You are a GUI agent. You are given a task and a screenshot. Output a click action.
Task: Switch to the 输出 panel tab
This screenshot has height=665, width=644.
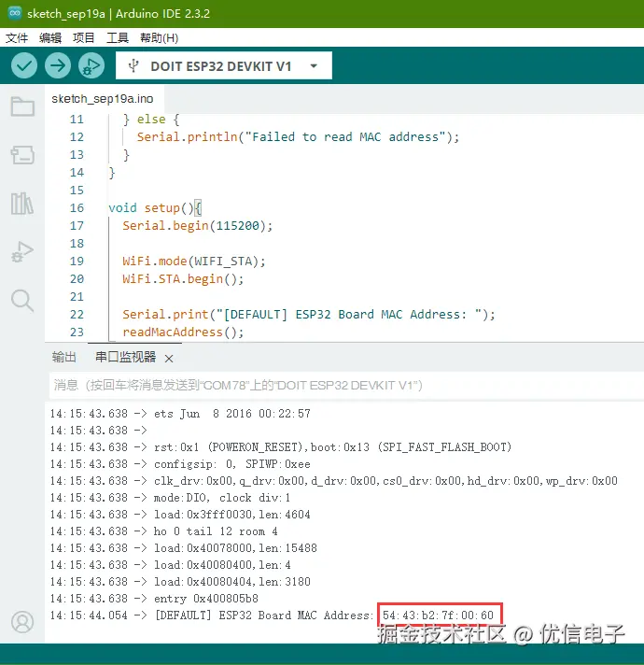point(64,357)
